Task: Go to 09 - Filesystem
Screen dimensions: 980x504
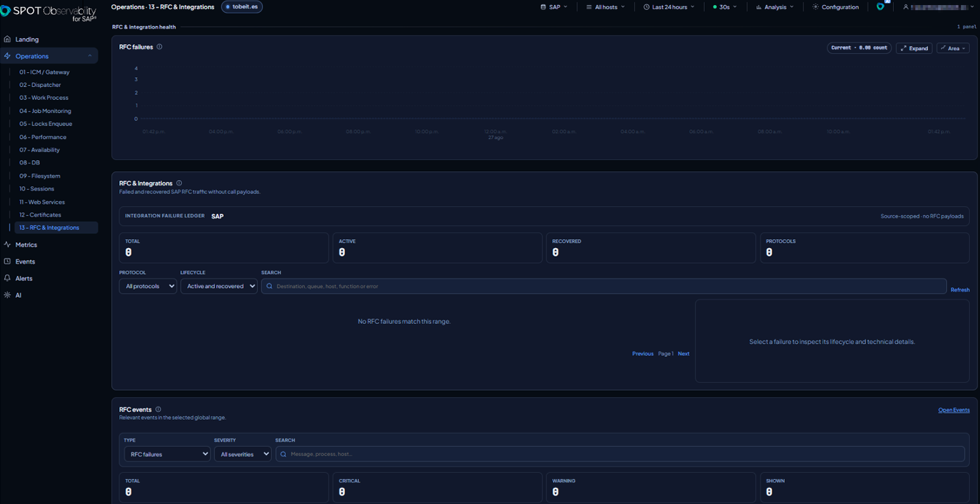Action: click(39, 176)
